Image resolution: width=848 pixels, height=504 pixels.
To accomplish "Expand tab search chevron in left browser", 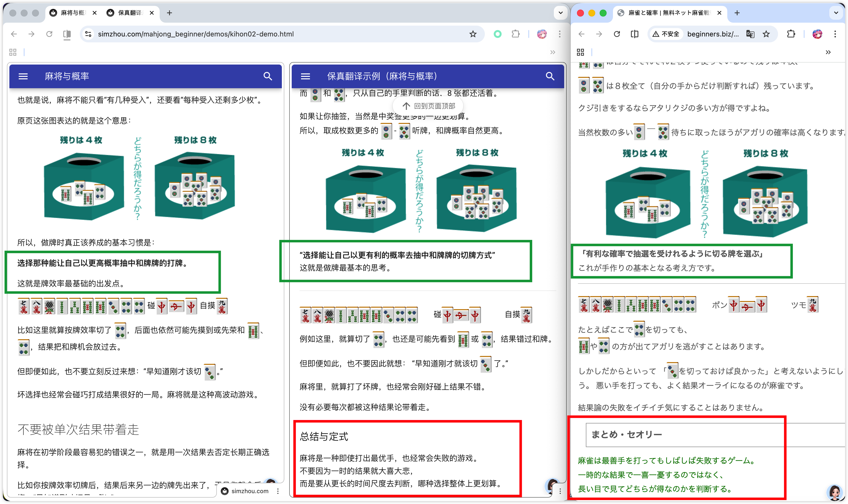I will click(560, 13).
